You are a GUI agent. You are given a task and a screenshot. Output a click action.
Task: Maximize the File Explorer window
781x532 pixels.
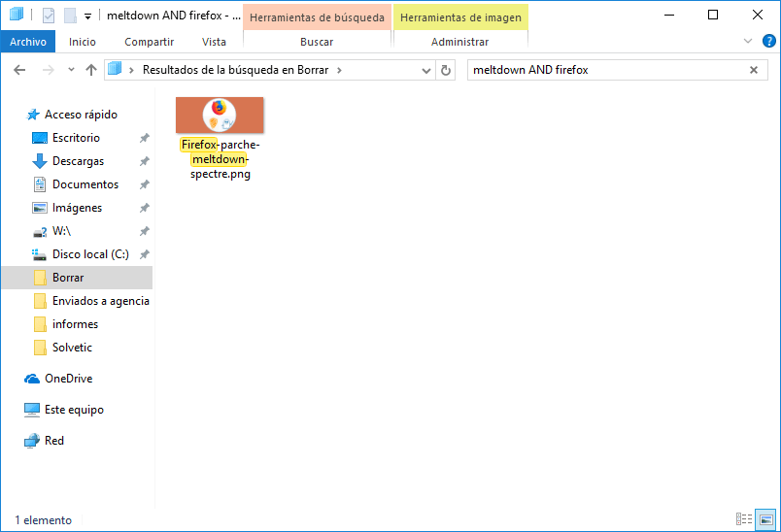[713, 16]
